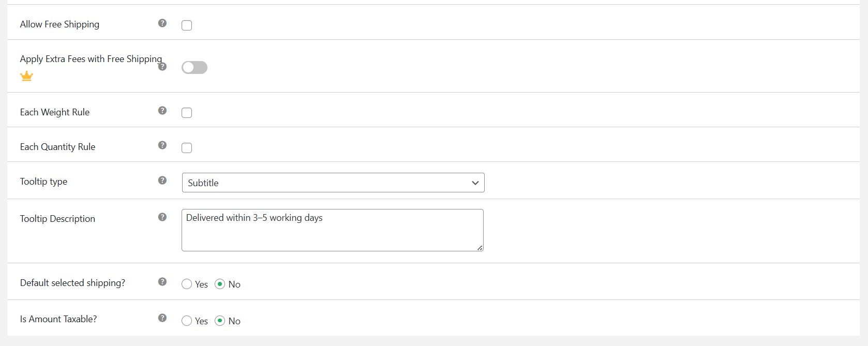Viewport: 868px width, 346px height.
Task: Select Yes for Default selected shipping
Action: coord(186,284)
